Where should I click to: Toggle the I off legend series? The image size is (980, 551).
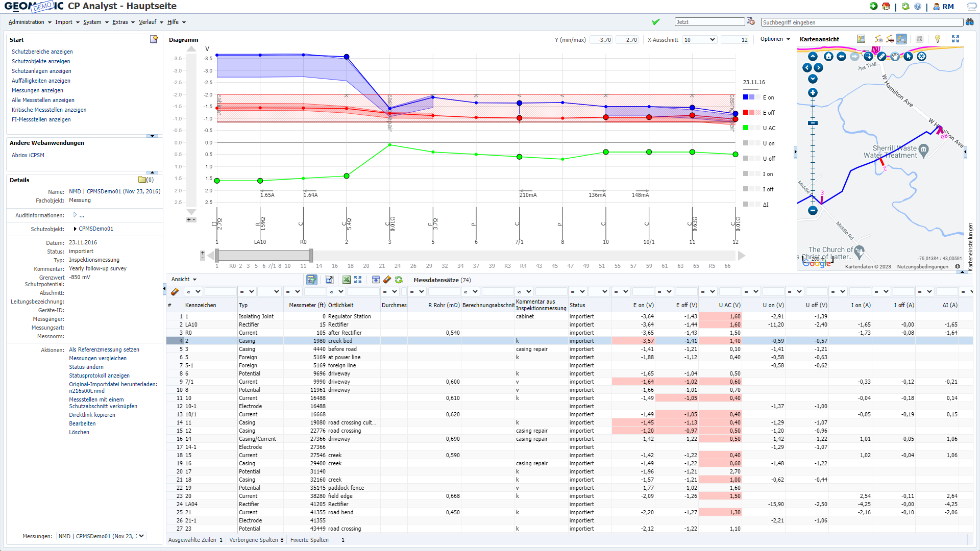pyautogui.click(x=768, y=189)
